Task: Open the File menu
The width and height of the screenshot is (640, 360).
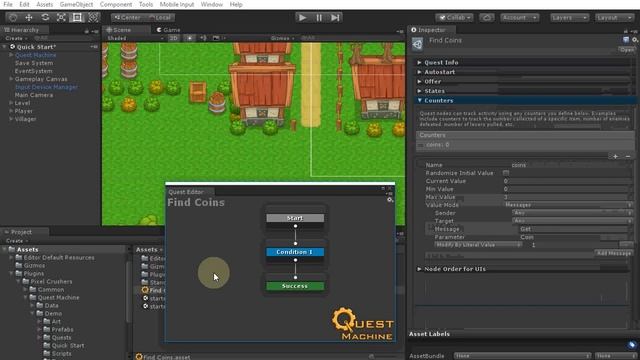Action: click(8, 4)
